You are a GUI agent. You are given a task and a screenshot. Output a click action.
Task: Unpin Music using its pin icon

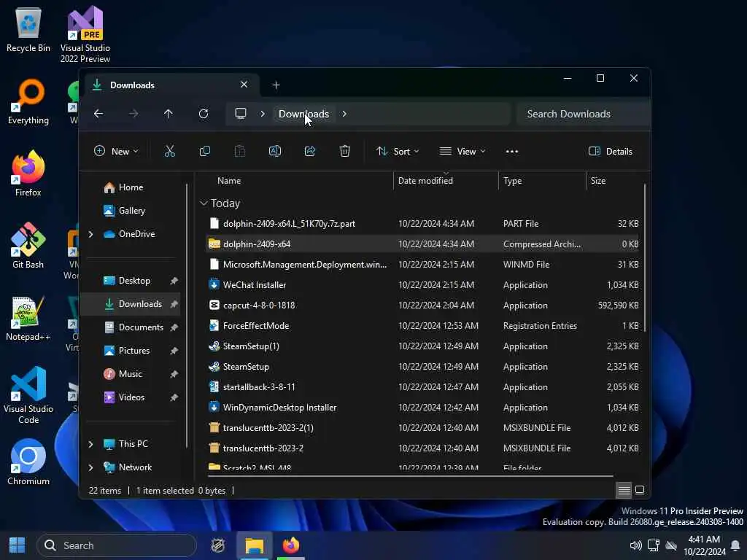click(x=174, y=374)
